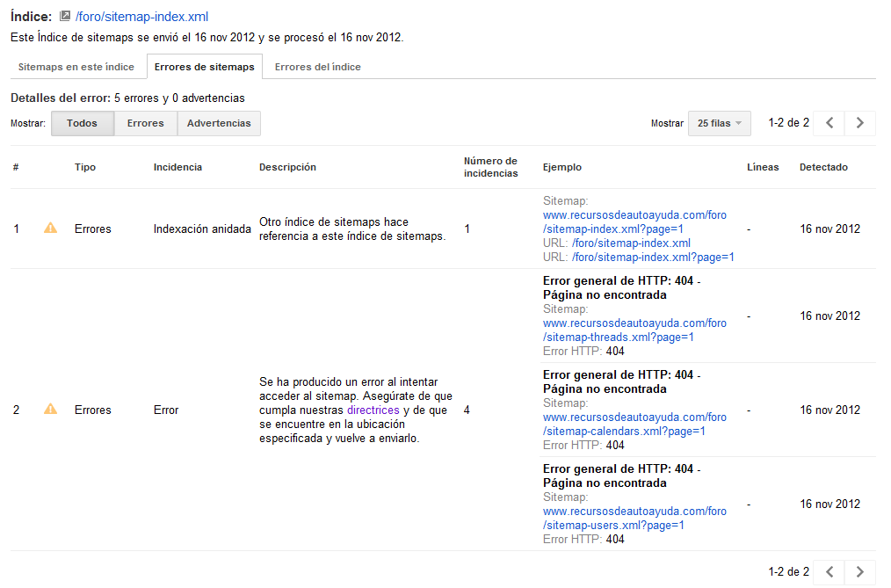The image size is (891, 588).
Task: Enable the Errores filter
Action: click(145, 123)
